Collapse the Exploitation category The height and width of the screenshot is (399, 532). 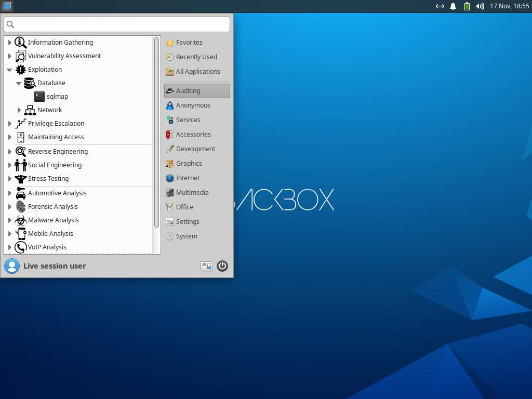[9, 70]
